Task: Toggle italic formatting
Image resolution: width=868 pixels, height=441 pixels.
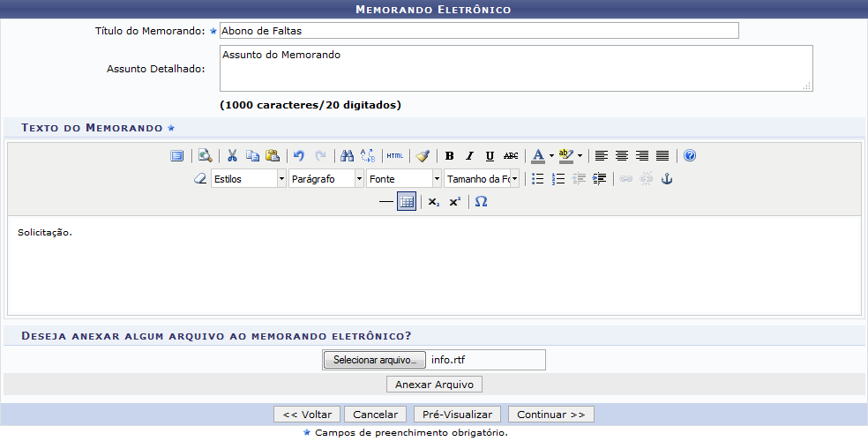Action: point(469,156)
